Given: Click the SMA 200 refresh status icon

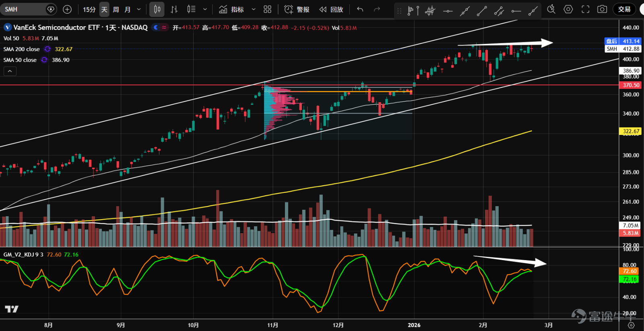Looking at the screenshot, I should [47, 49].
